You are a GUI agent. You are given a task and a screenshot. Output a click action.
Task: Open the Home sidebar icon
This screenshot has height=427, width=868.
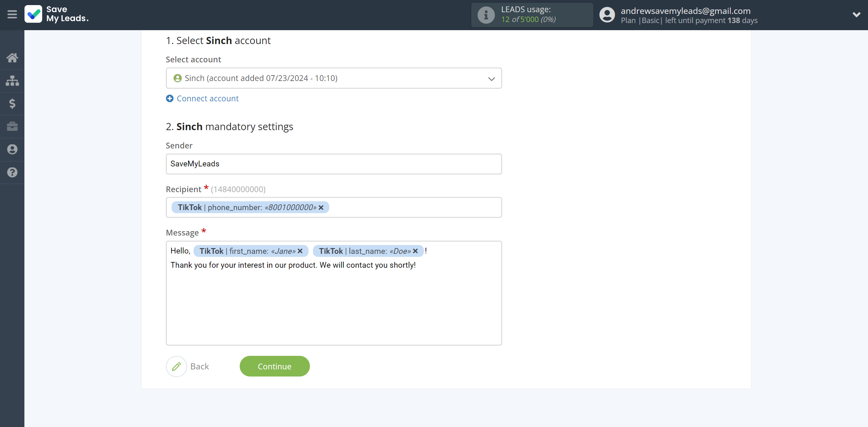pos(12,58)
